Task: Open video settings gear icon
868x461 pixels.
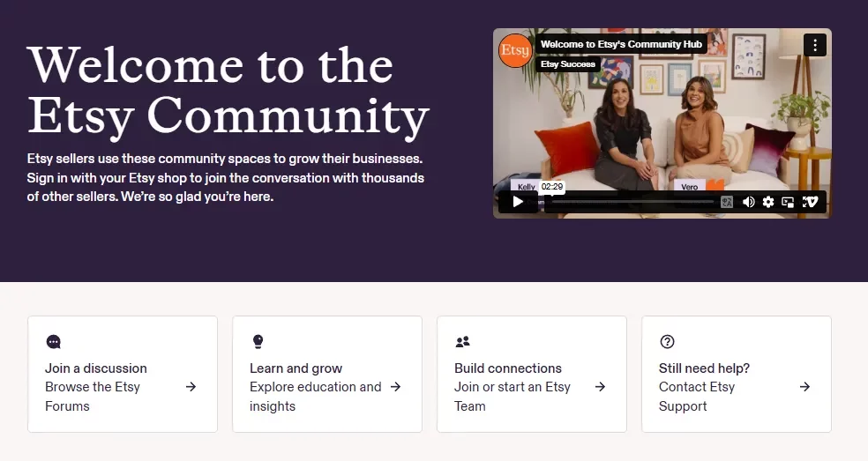Action: [x=768, y=202]
